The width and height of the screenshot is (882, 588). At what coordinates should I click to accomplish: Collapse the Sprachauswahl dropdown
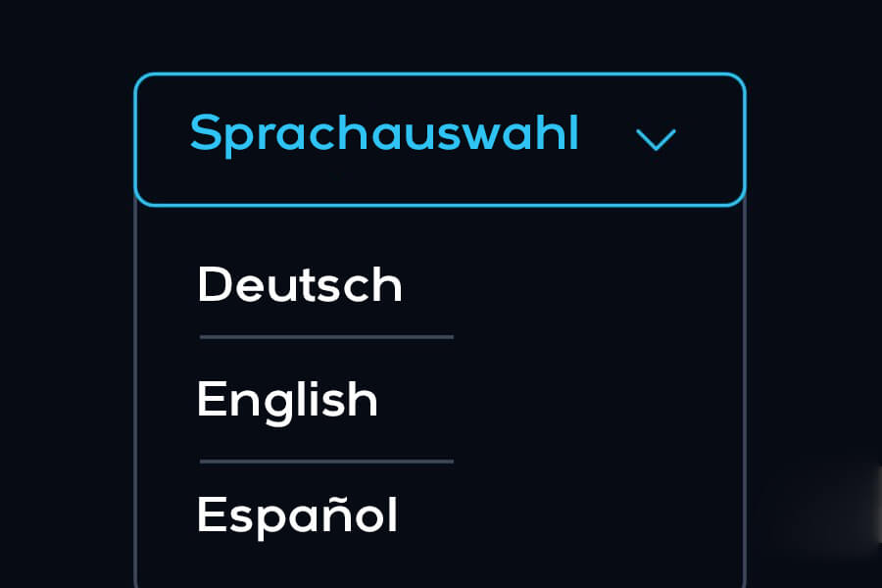coord(656,140)
